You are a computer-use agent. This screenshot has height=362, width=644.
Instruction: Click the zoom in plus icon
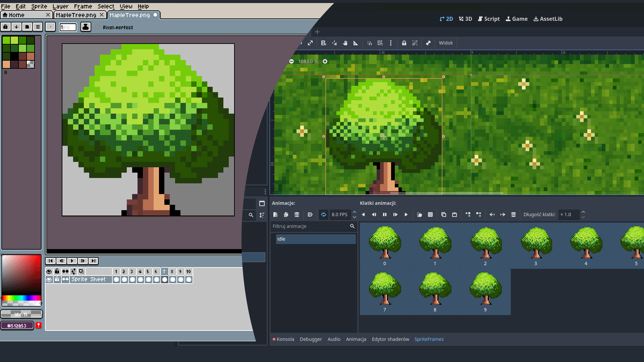pyautogui.click(x=325, y=61)
